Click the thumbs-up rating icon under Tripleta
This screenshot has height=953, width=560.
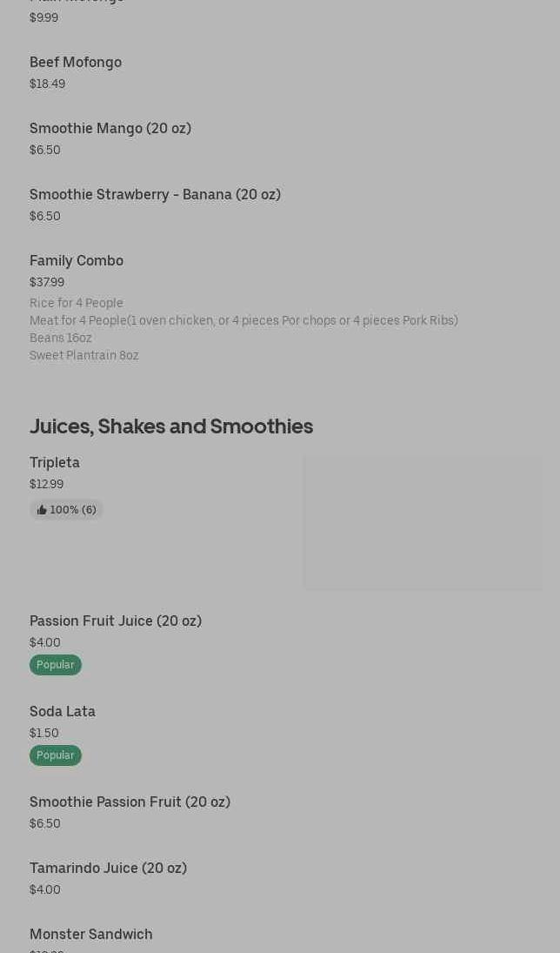pos(42,510)
